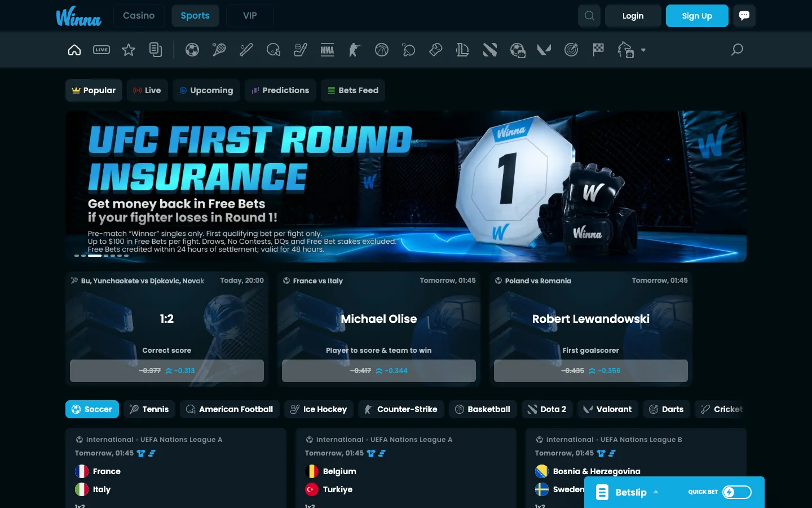Screen dimensions: 812x508
Task: Open favorites star icon
Action: (x=129, y=50)
